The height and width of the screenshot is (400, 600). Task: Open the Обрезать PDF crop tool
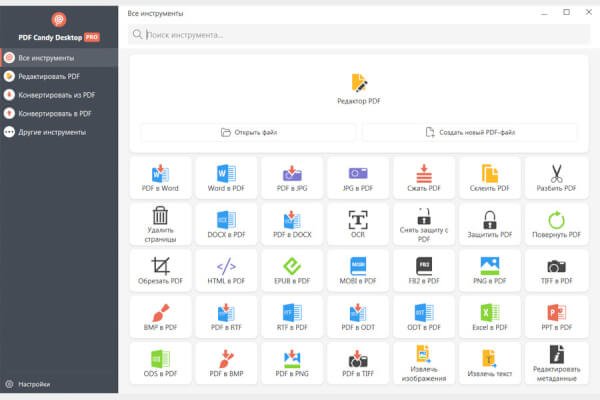[x=160, y=271]
